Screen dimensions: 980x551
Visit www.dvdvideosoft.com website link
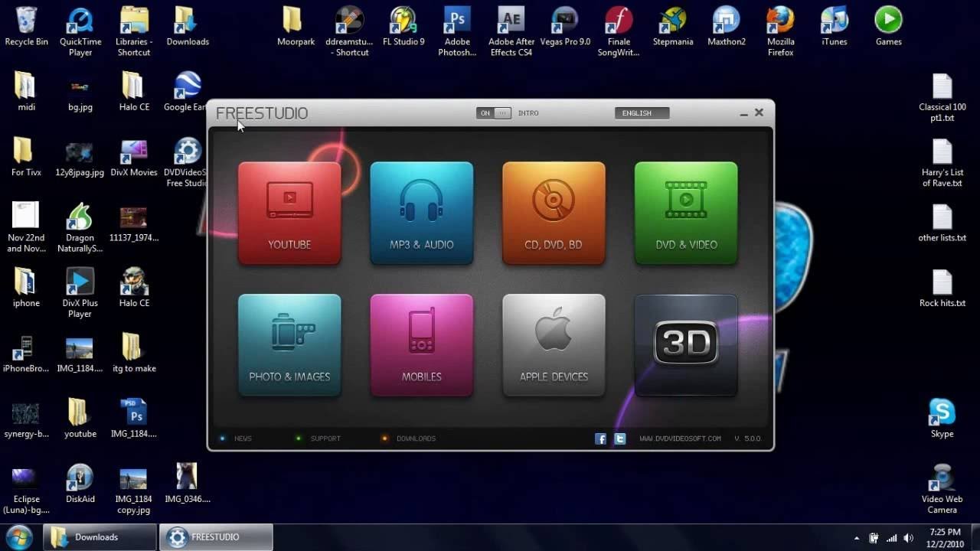click(x=680, y=439)
